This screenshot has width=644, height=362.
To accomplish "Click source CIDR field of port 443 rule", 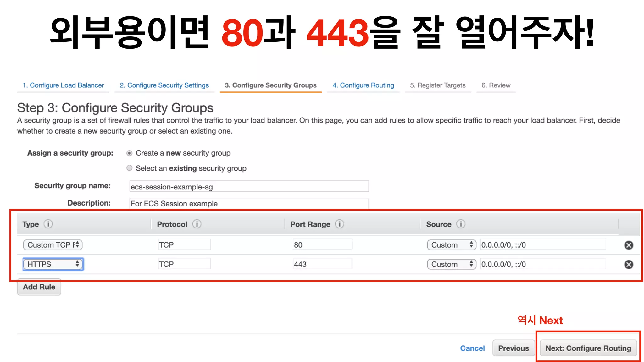I will coord(543,264).
